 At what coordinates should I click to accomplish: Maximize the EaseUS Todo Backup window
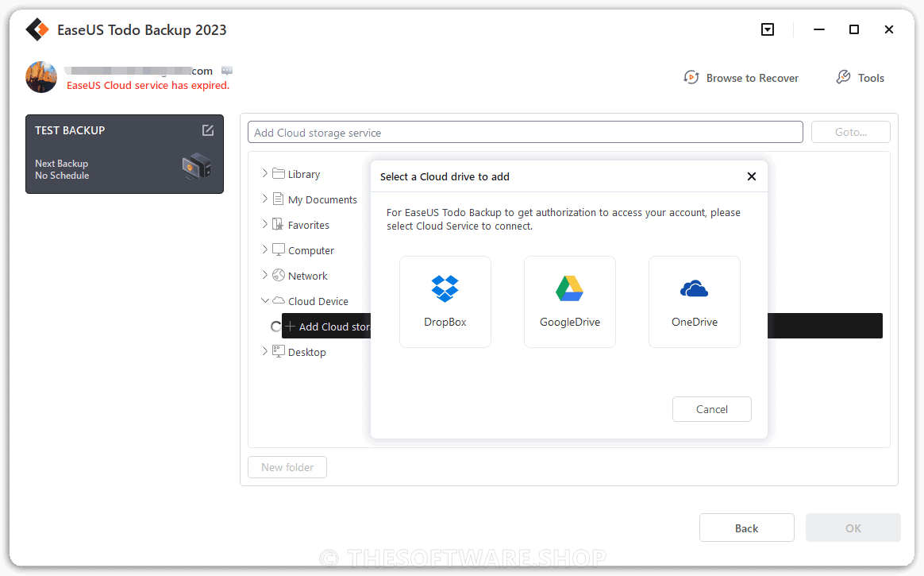(854, 29)
